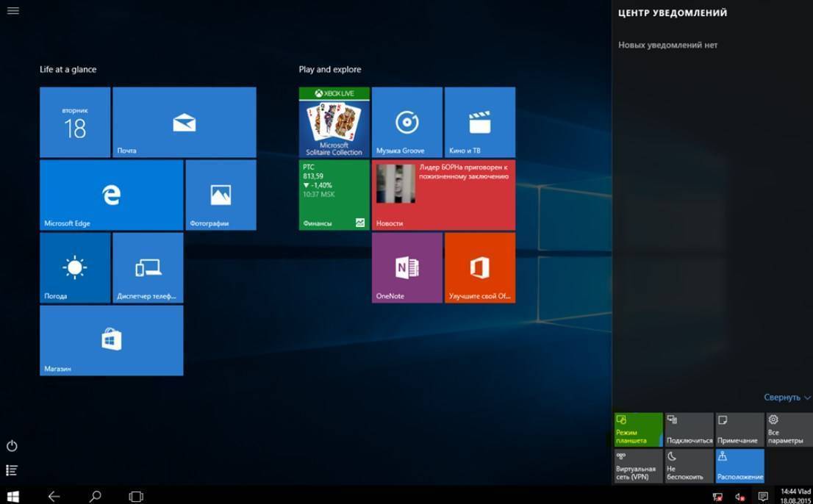Open the Магазин store tile
This screenshot has height=504, width=813.
tap(111, 340)
